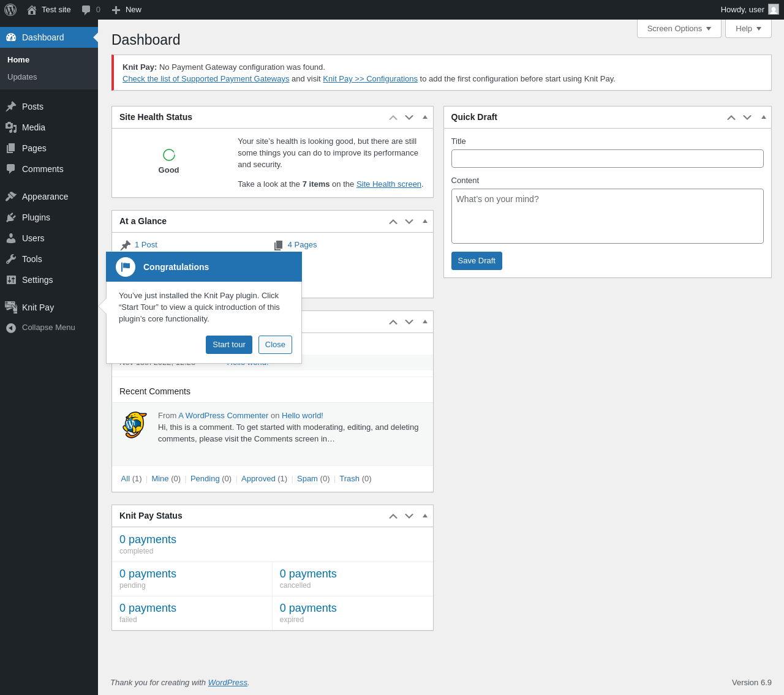Open the Site Health screen link
784x695 pixels.
point(389,184)
